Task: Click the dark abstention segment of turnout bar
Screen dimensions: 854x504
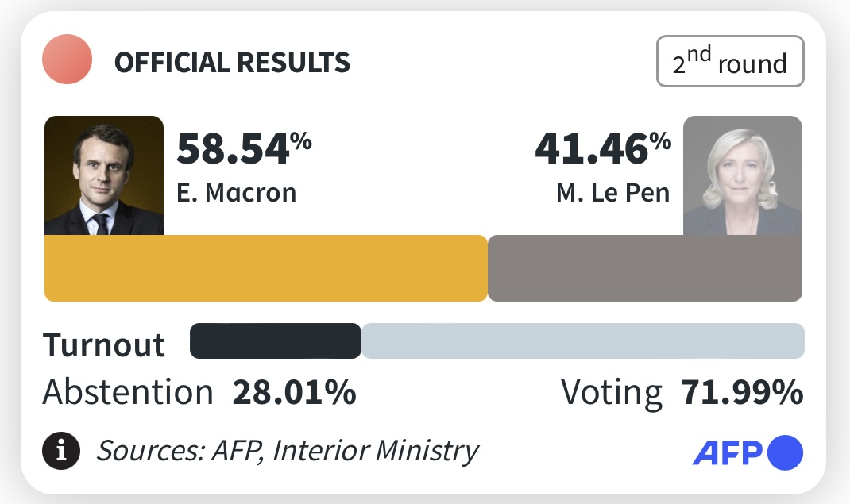Action: click(276, 341)
